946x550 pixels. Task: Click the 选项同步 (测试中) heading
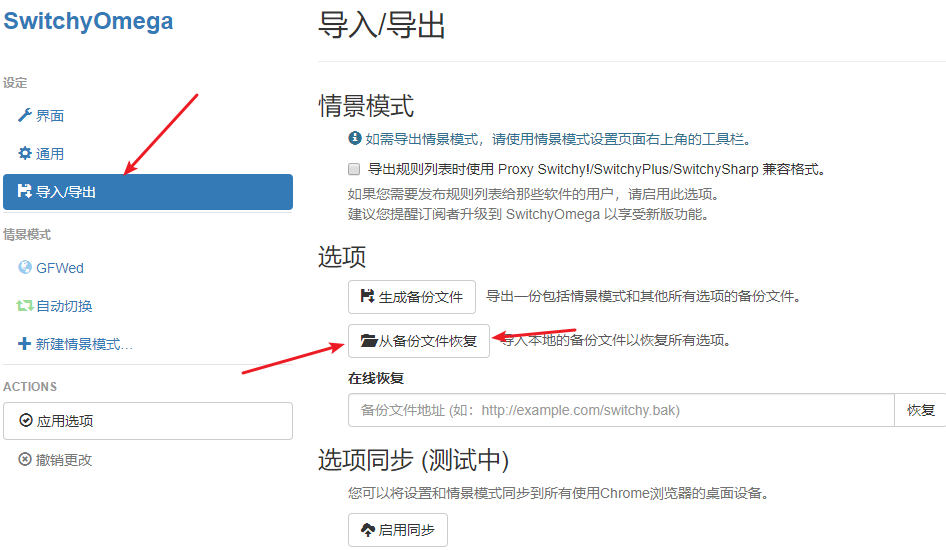click(413, 460)
